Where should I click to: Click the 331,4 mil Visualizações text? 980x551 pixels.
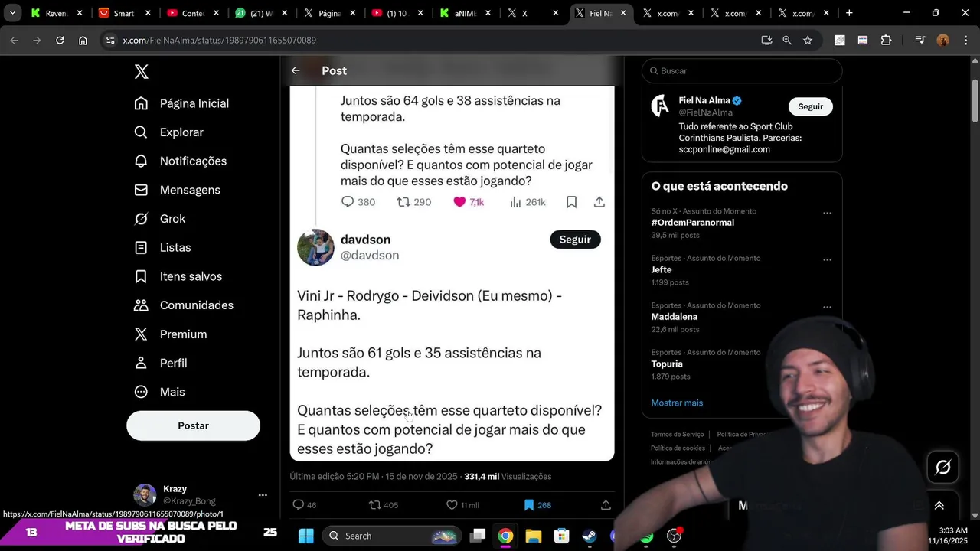[508, 476]
